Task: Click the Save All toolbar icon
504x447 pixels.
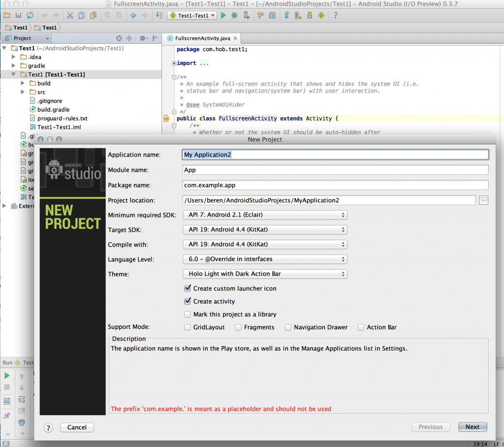Action: (20, 15)
